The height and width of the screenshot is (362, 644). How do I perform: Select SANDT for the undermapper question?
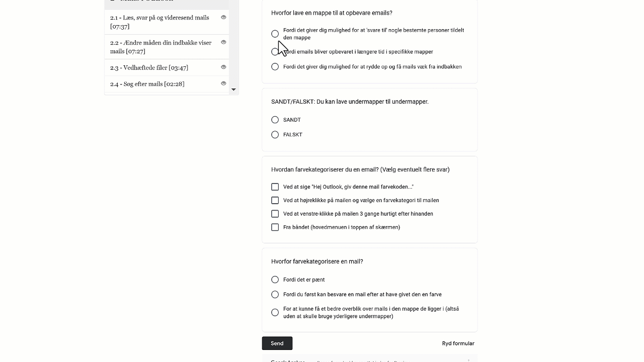[x=275, y=120]
